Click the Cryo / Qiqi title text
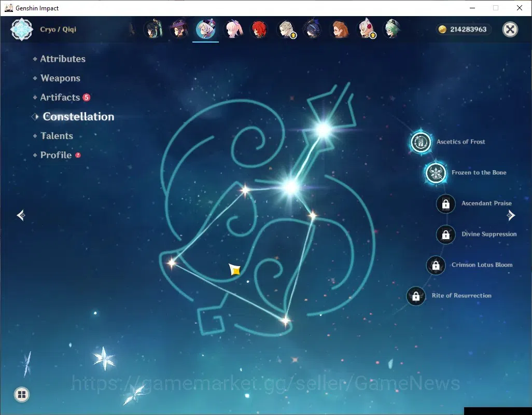Viewport: 532px width, 415px height. (x=58, y=29)
